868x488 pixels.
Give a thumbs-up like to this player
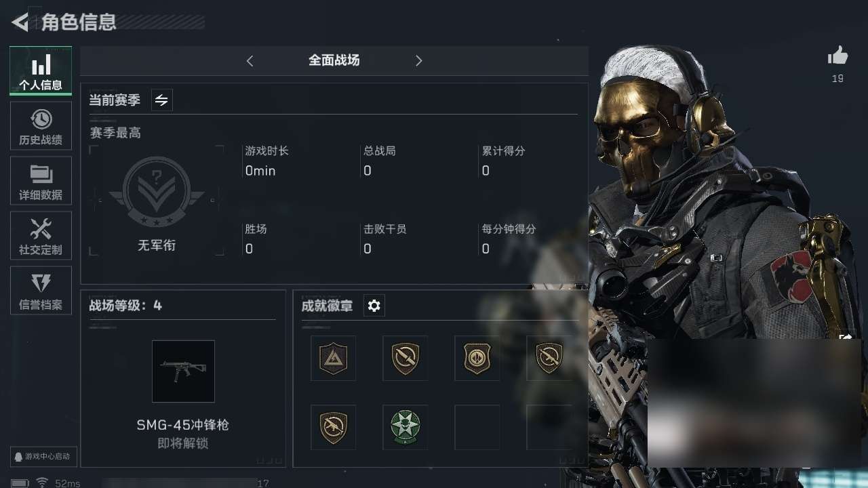click(837, 57)
